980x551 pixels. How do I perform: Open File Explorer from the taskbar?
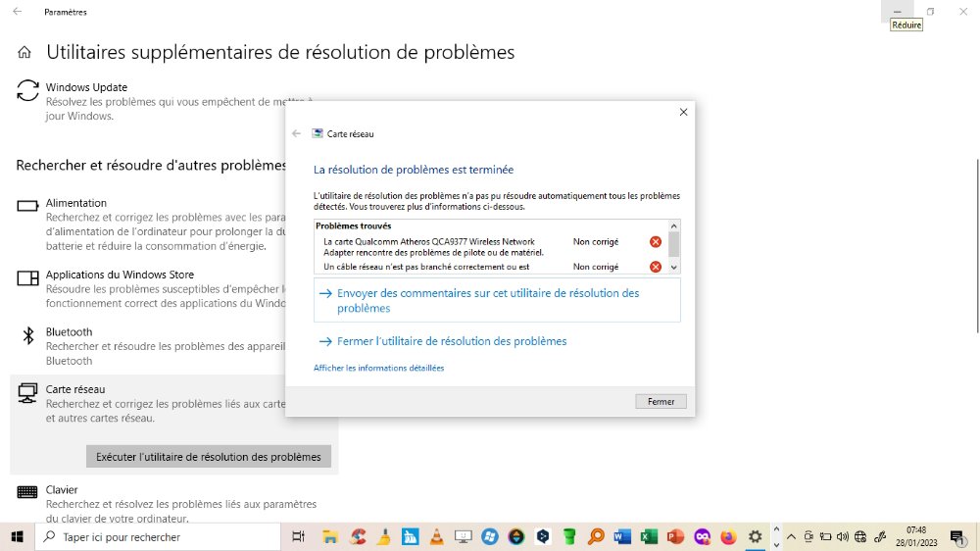(330, 536)
